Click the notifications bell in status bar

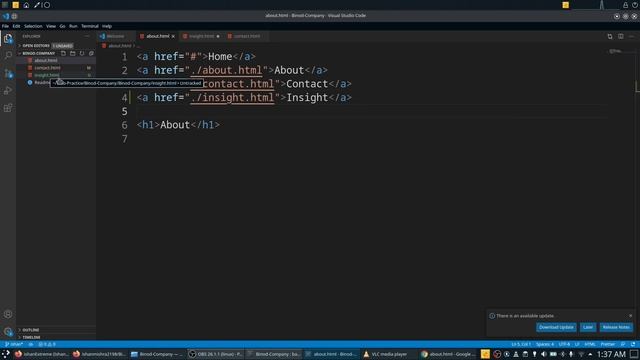coord(633,344)
